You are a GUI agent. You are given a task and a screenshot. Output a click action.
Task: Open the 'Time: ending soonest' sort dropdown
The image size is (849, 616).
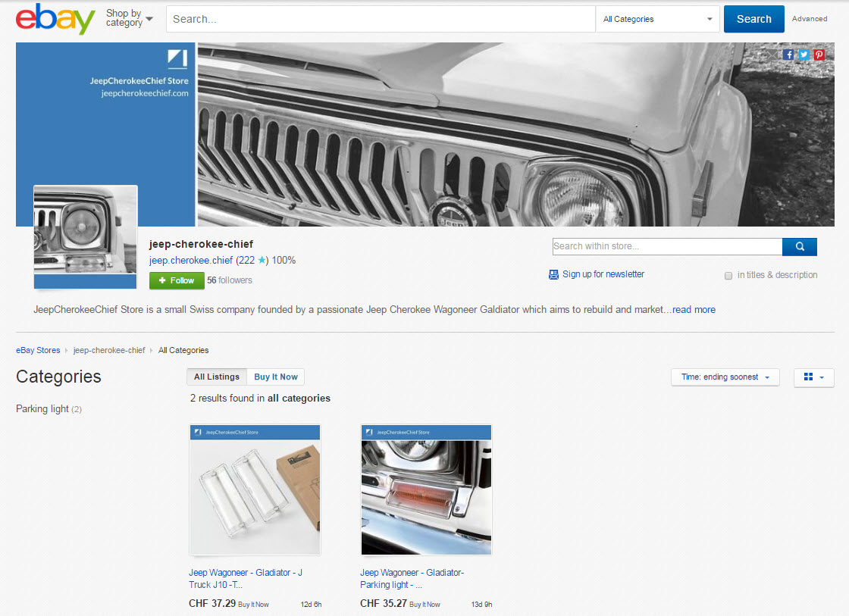725,377
